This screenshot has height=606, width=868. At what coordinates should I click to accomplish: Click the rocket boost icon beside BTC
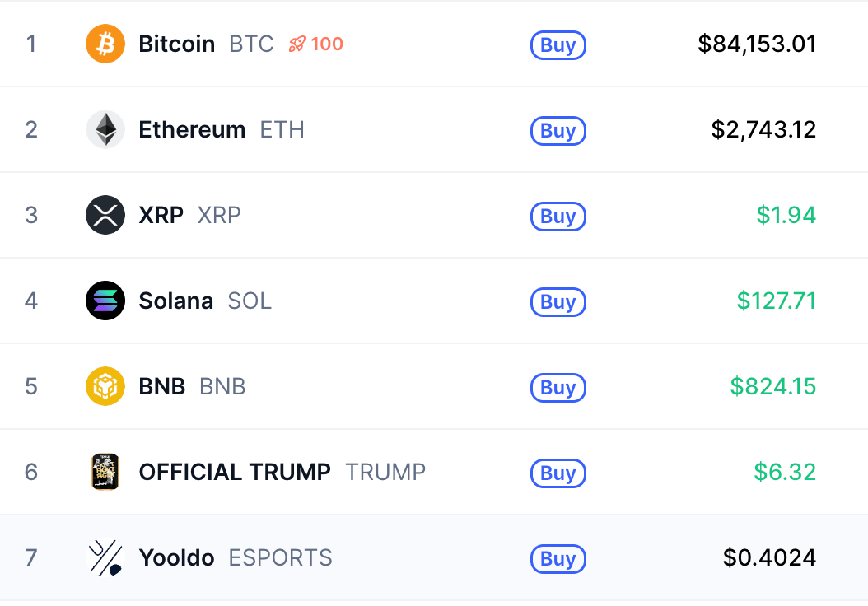tap(297, 44)
